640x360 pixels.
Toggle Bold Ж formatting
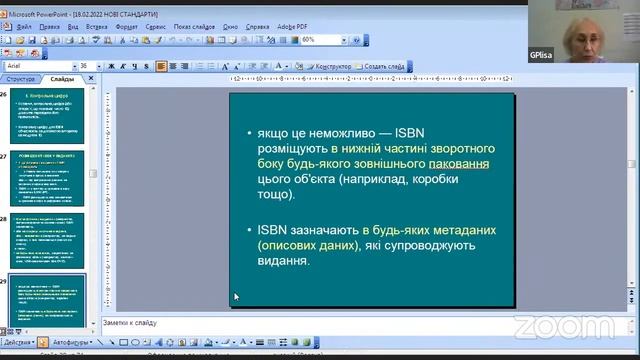(111, 66)
